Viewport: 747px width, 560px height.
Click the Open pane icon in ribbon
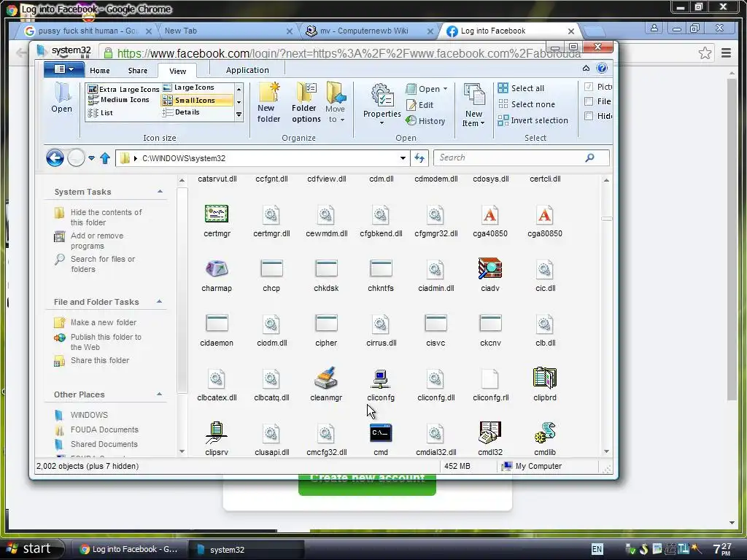click(x=62, y=98)
